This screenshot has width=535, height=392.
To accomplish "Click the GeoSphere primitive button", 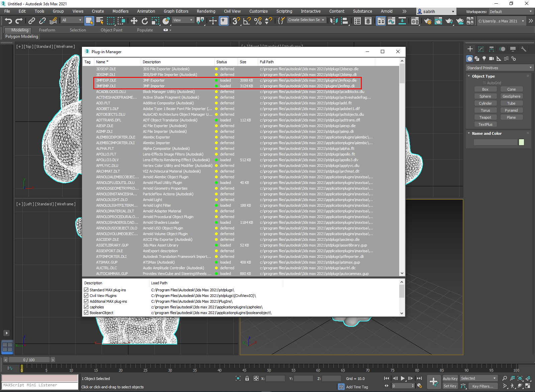I will tap(511, 96).
